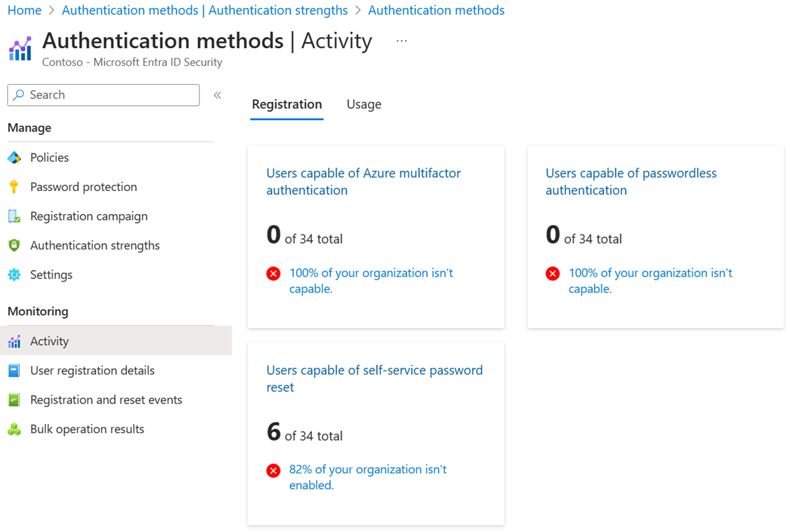Click inside the Search input field

click(103, 95)
